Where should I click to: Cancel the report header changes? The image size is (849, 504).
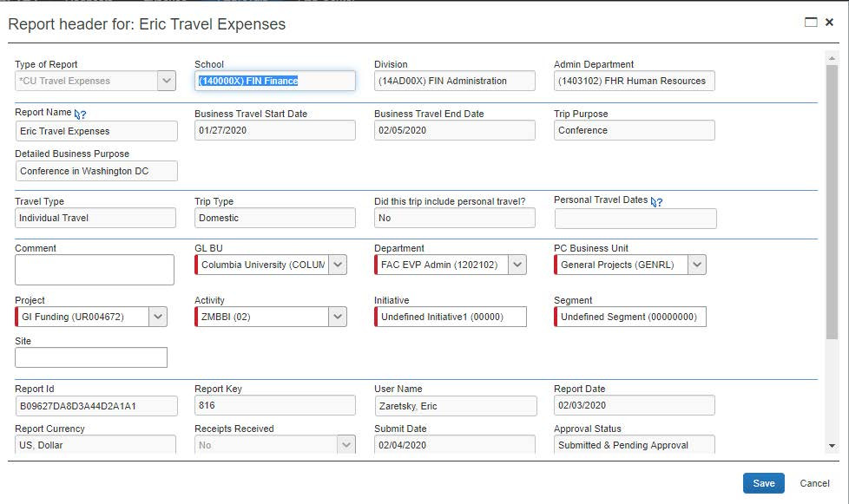814,483
